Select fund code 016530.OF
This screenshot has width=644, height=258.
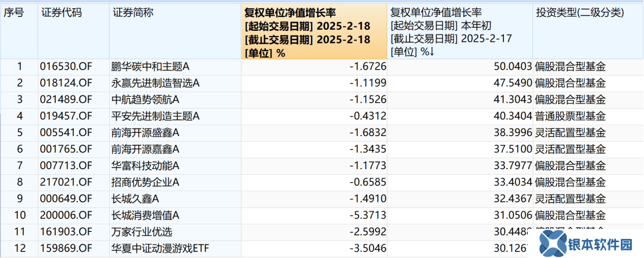pos(63,67)
